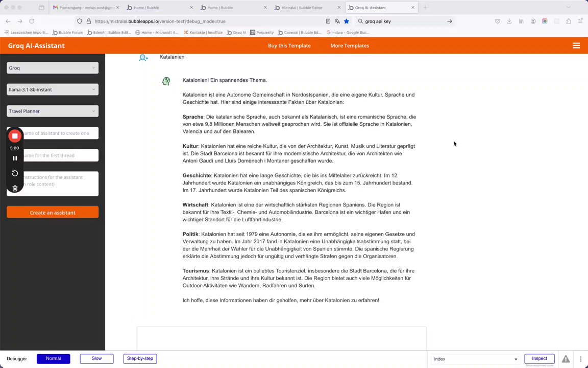Set debugger to Step-by-step mode
This screenshot has width=588, height=368.
[x=140, y=359]
